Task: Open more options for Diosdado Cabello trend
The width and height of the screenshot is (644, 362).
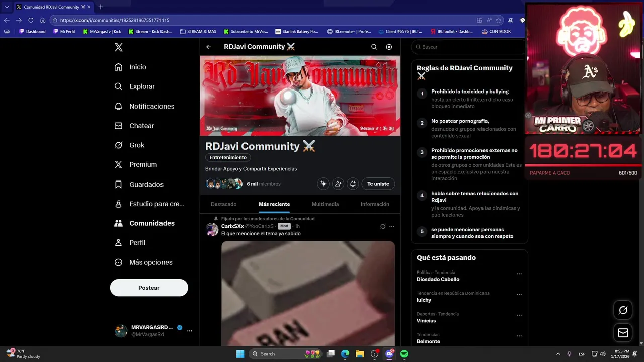Action: tap(519, 274)
